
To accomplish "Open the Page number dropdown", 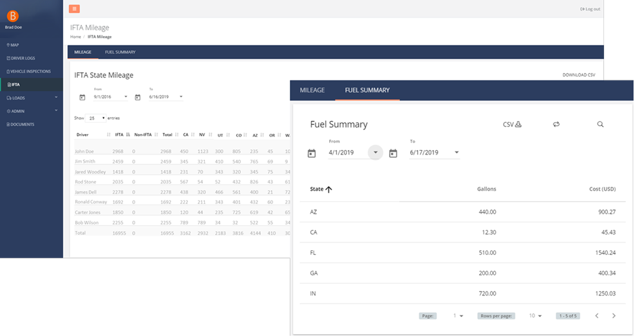I will pyautogui.click(x=458, y=316).
